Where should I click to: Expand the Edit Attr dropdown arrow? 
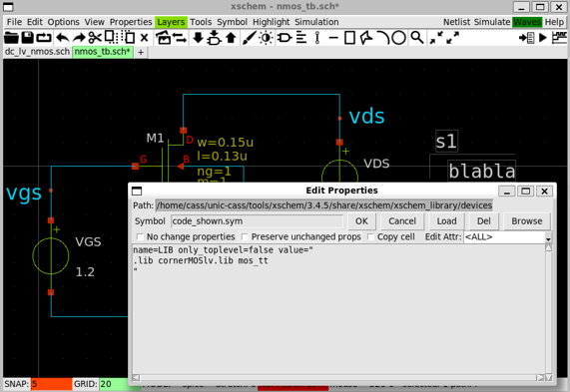point(548,238)
